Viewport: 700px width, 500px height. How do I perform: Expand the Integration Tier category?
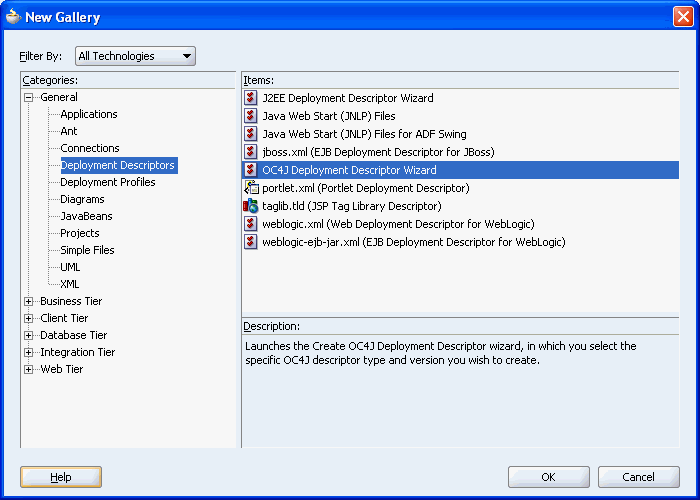click(x=29, y=352)
